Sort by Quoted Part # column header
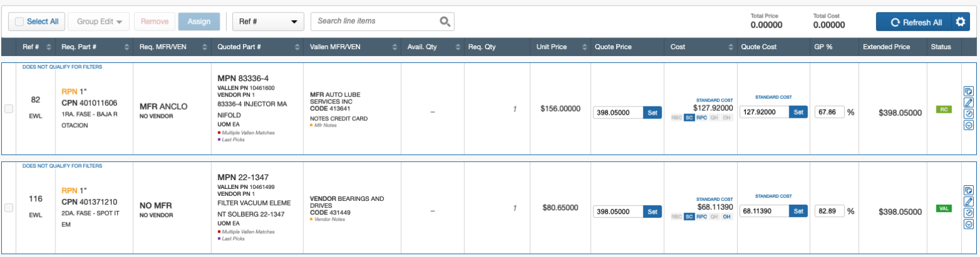Screen dimensions: 980x257 pos(239,47)
